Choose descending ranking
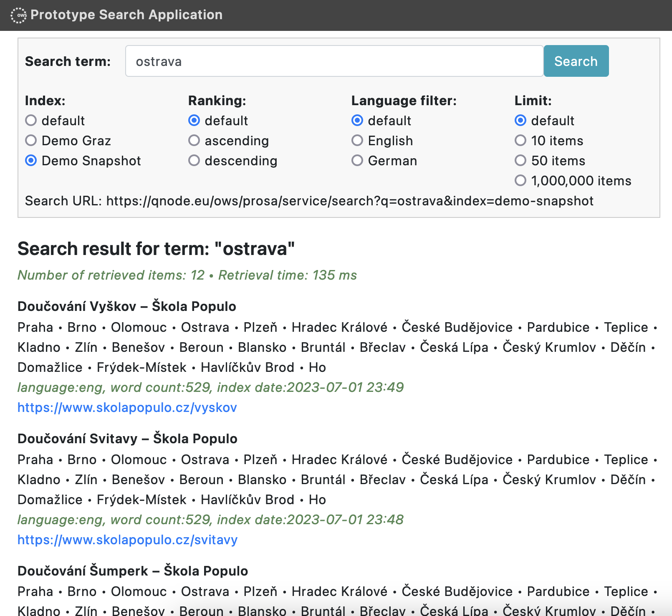672x616 pixels. pos(194,161)
